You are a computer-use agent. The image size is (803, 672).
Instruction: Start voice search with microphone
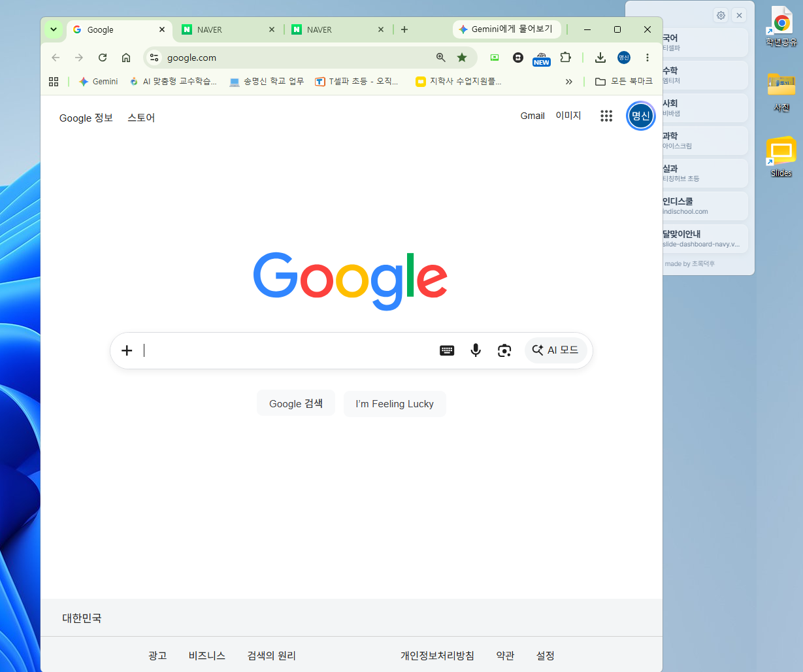[476, 350]
